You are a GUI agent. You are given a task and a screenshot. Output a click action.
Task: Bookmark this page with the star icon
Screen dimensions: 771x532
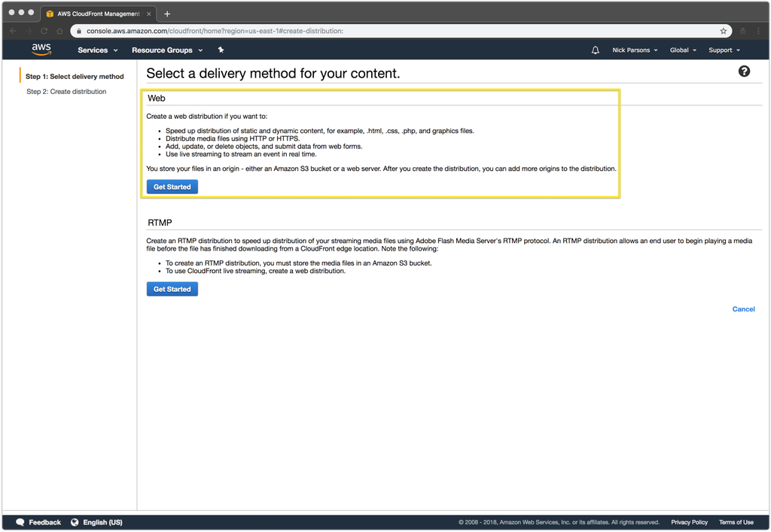pos(723,31)
